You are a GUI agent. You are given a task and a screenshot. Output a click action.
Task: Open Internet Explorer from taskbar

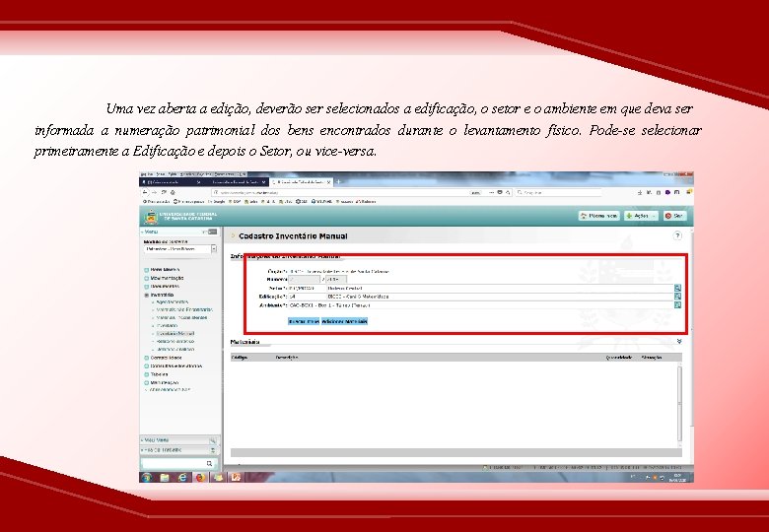pyautogui.click(x=182, y=477)
